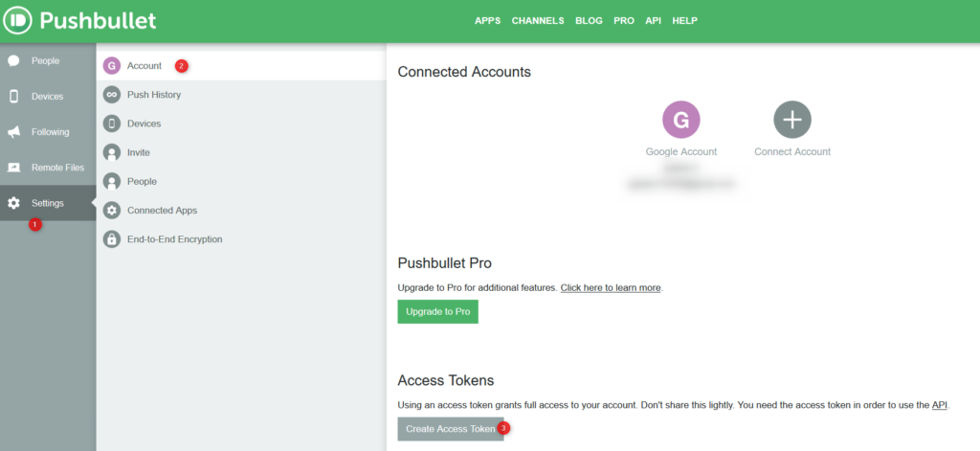Viewport: 980px width, 451px height.
Task: Open the People settings entry label
Action: coord(142,181)
